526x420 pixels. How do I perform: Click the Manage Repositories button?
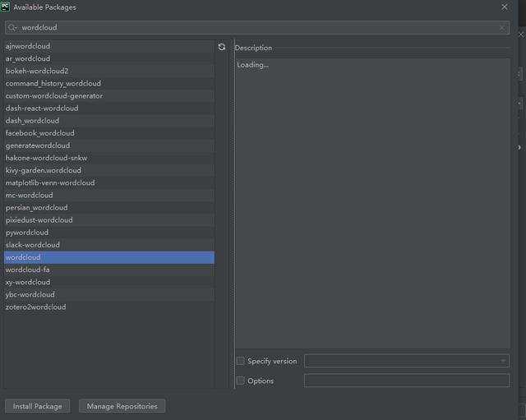122,406
